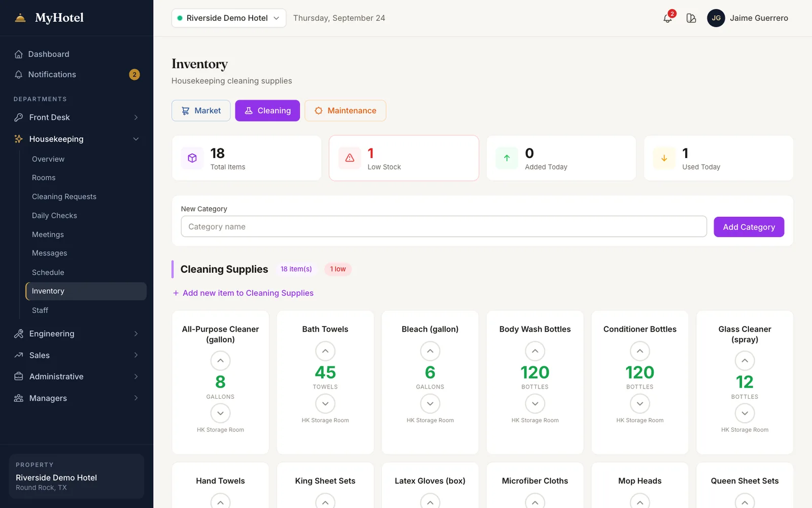The image size is (812, 508).
Task: Expand the Front Desk department
Action: 76,117
